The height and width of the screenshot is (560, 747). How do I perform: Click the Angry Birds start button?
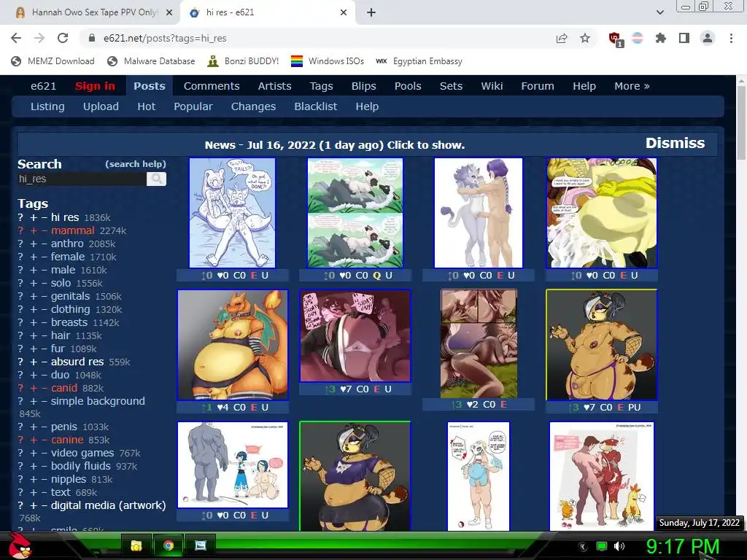20,545
